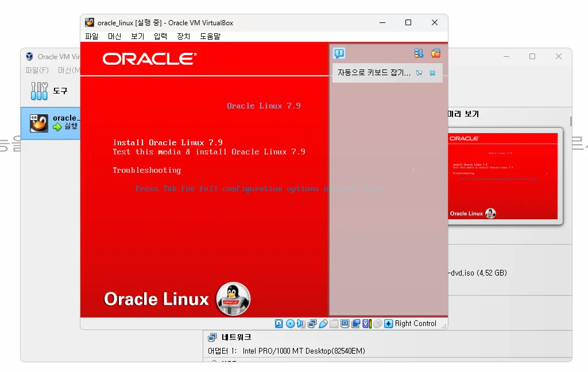Click the recording status icon
The image size is (588, 372).
[x=356, y=324]
